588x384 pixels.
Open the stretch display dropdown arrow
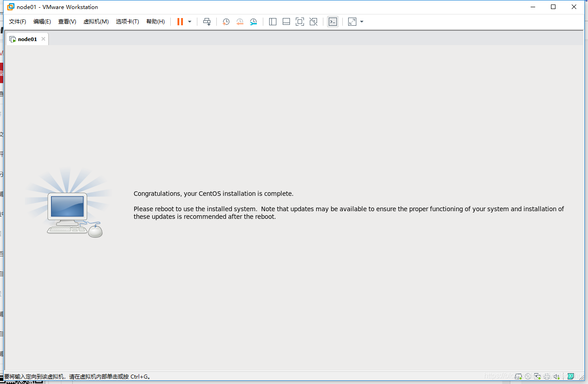(362, 22)
